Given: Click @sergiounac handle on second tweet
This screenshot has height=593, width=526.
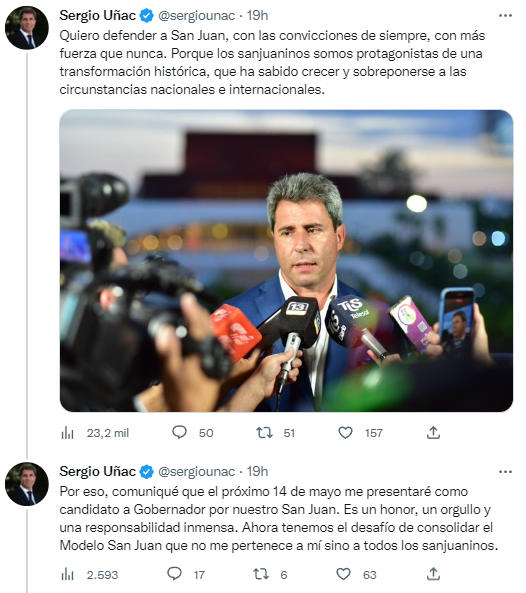Looking at the screenshot, I should [x=197, y=472].
